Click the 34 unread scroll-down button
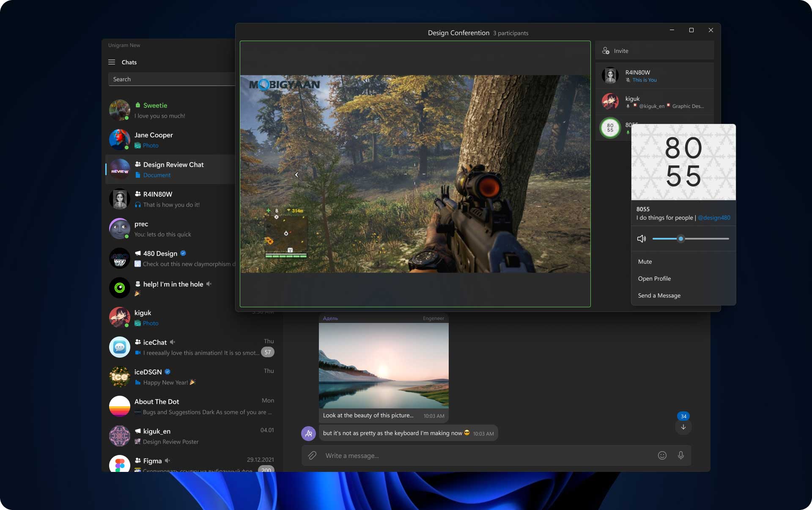Image resolution: width=812 pixels, height=510 pixels. (683, 423)
